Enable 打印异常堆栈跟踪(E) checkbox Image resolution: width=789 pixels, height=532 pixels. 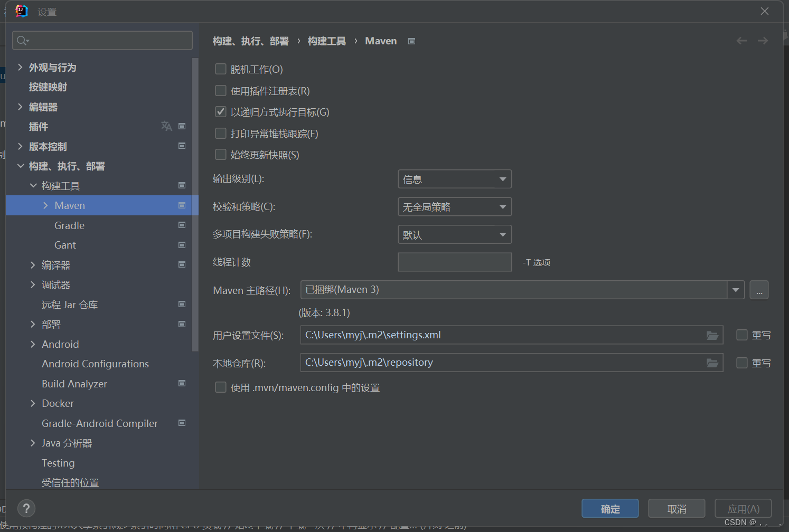click(x=221, y=134)
